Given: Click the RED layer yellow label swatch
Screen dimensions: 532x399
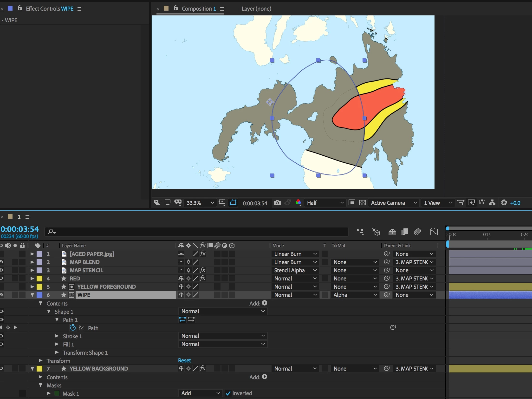Looking at the screenshot, I should 39,278.
